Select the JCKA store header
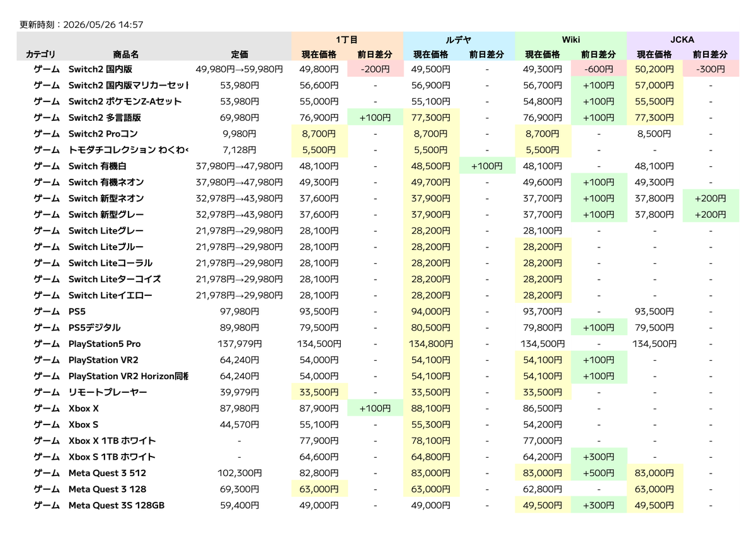 (682, 39)
